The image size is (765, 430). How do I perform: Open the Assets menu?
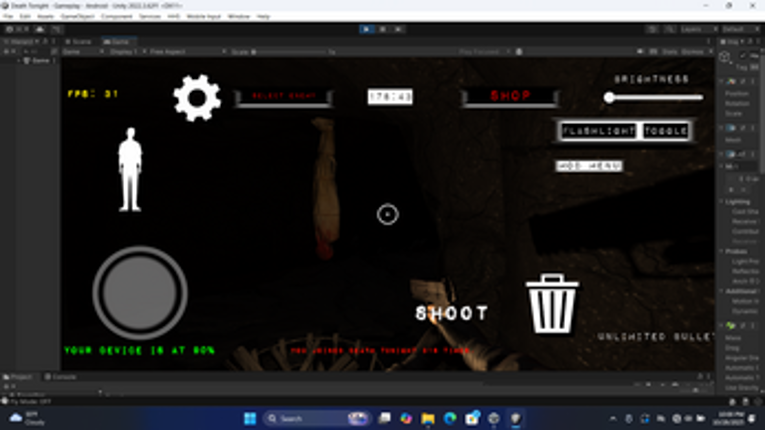(45, 17)
